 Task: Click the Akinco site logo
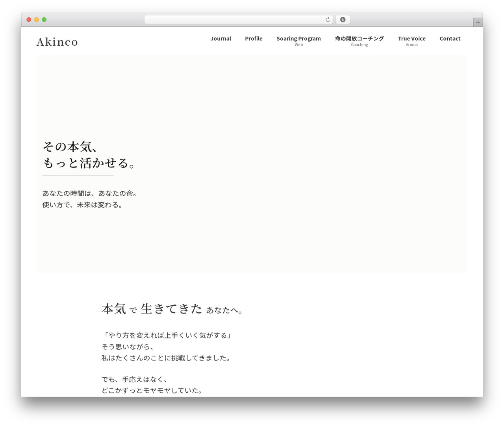pos(57,42)
